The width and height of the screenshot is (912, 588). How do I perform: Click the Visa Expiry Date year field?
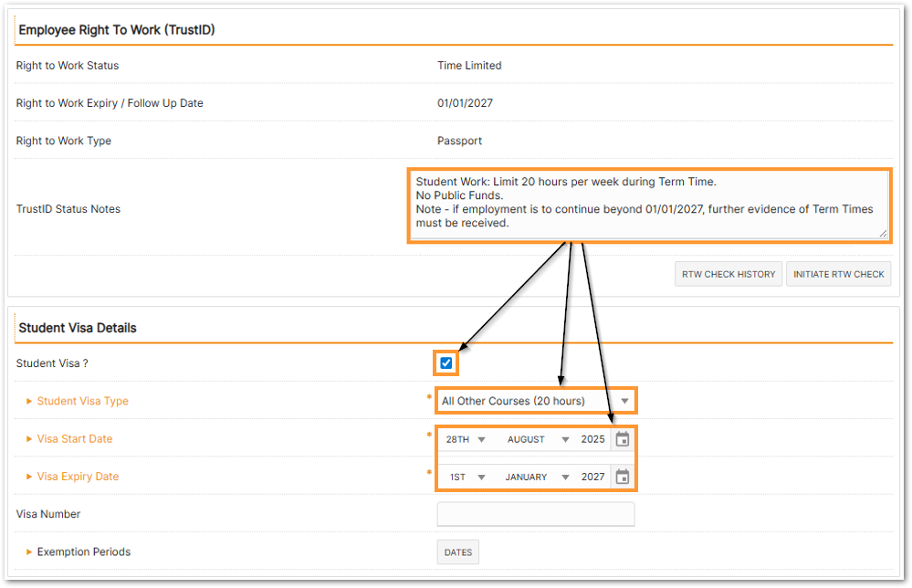(x=592, y=477)
